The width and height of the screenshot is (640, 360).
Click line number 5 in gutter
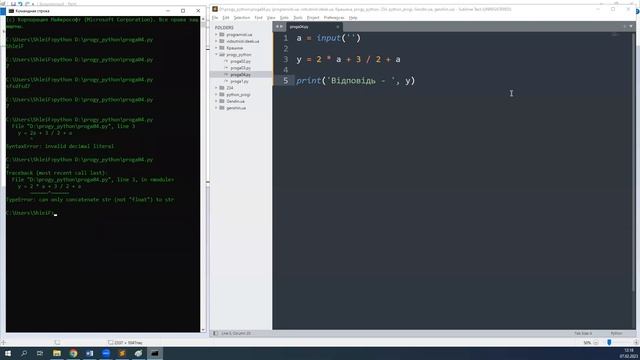pos(286,81)
